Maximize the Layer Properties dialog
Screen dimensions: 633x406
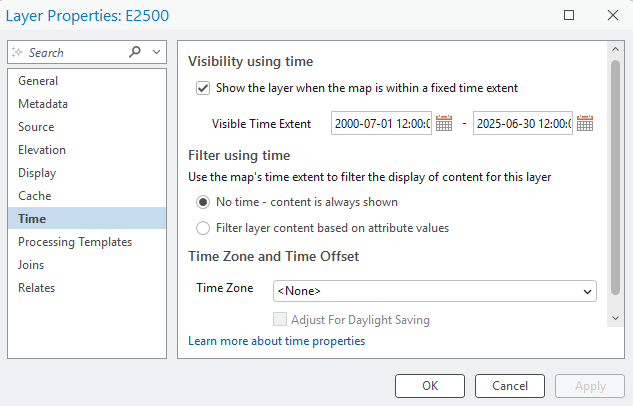click(569, 15)
